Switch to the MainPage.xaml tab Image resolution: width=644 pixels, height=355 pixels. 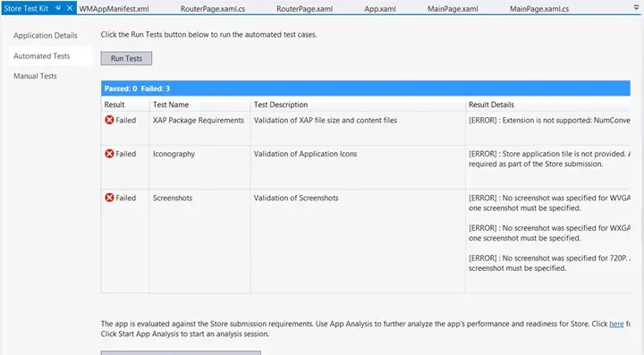pyautogui.click(x=453, y=9)
